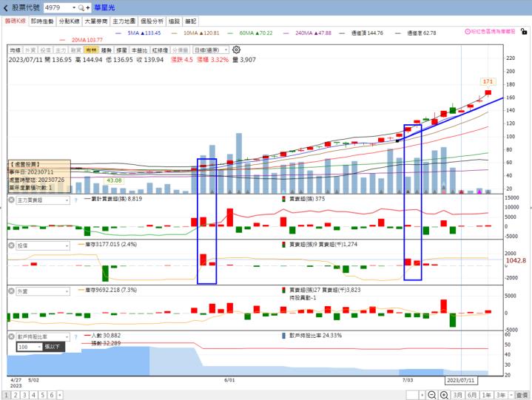Click the 20MA legend line marker
Viewport: 532px width, 400px height.
[x=62, y=40]
